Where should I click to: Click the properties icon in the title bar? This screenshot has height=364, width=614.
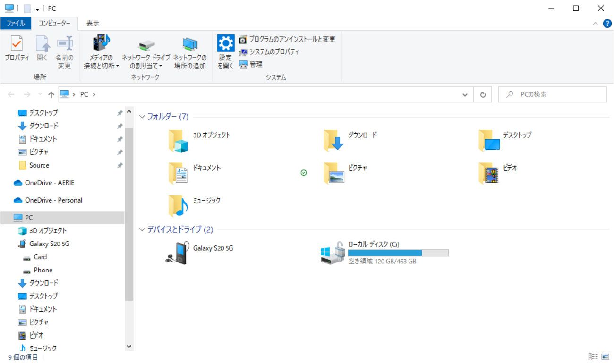tap(27, 8)
